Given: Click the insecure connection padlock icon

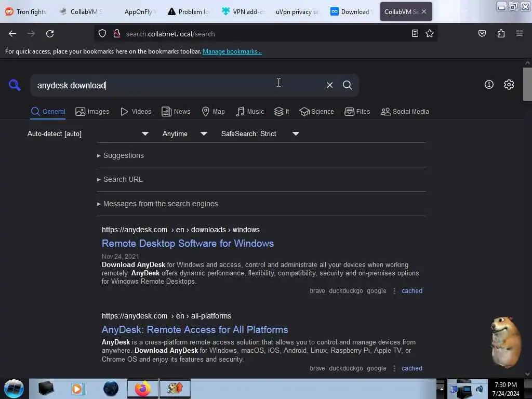Looking at the screenshot, I should point(117,34).
